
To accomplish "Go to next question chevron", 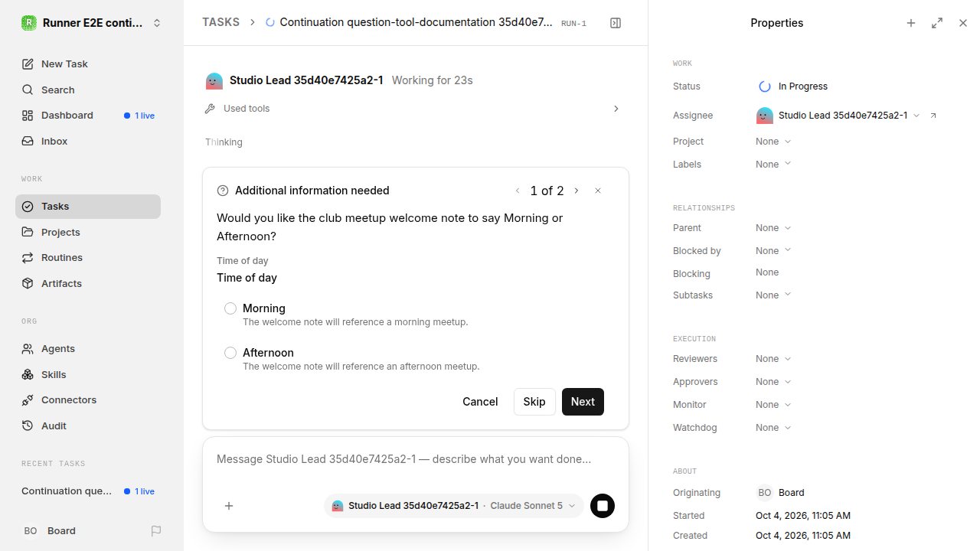I will (577, 191).
